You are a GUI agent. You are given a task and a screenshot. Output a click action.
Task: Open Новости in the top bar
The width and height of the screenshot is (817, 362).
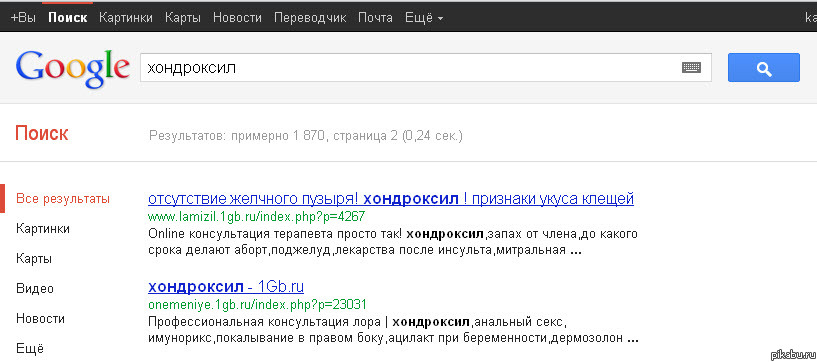pos(237,18)
